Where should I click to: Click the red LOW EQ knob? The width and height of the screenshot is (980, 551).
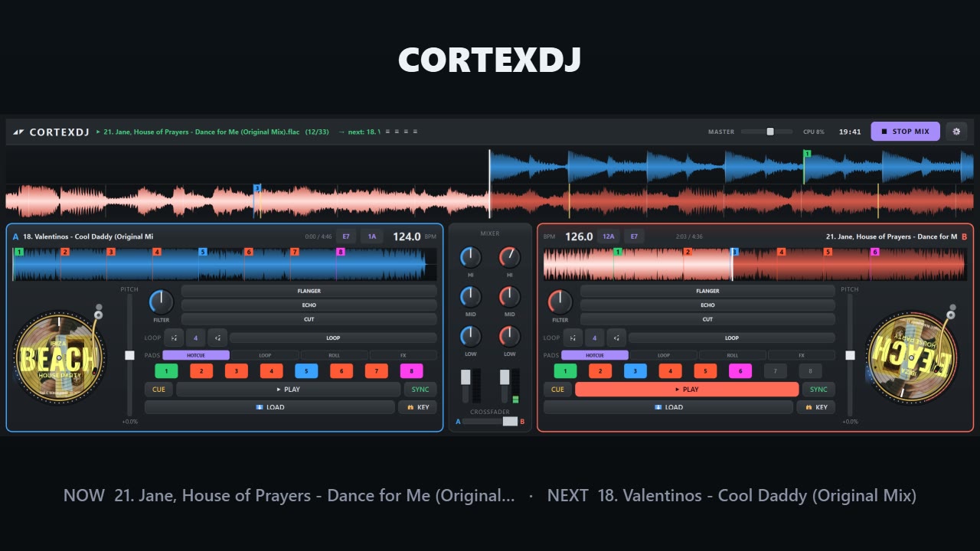[x=509, y=335]
